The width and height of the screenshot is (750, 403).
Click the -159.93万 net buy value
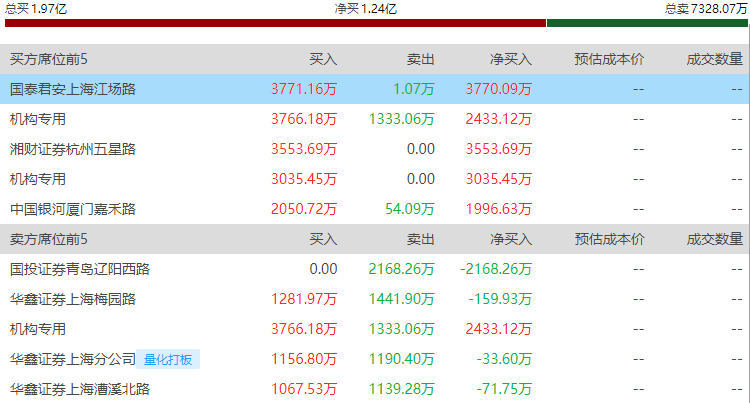point(500,299)
